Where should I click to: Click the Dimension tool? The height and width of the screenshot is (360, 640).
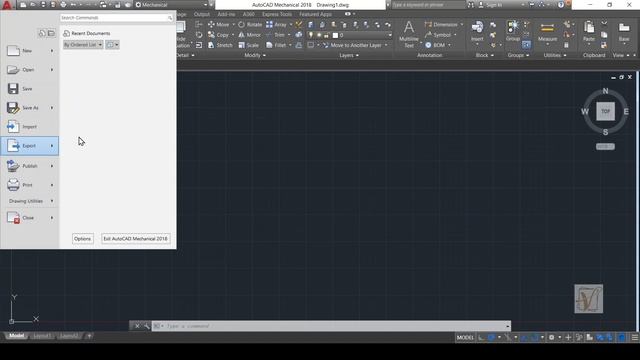(x=441, y=24)
